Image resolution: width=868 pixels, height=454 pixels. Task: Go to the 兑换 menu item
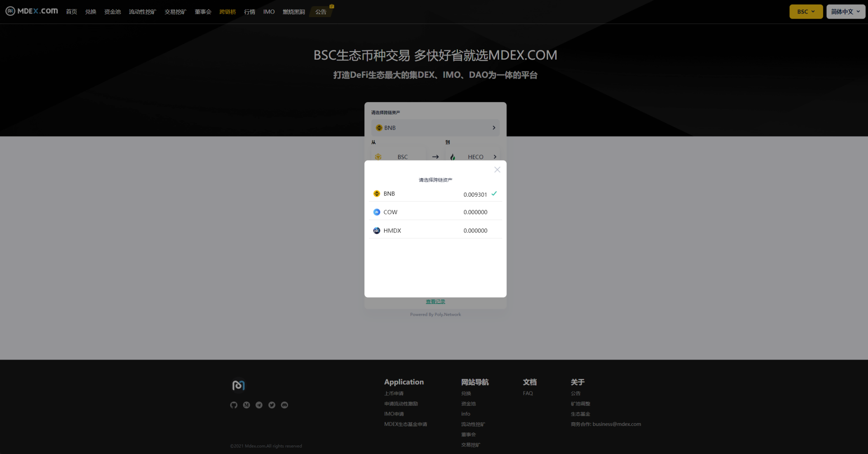click(x=90, y=12)
